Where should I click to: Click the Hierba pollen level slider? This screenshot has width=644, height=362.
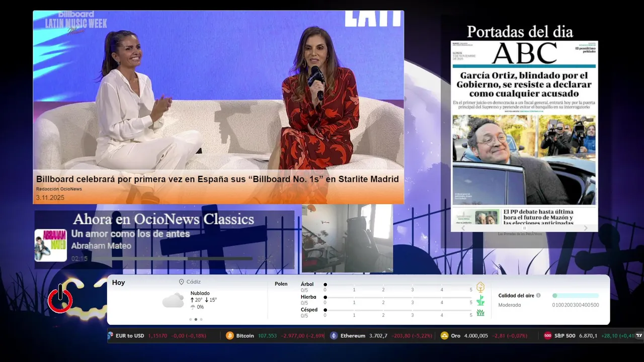click(398, 298)
